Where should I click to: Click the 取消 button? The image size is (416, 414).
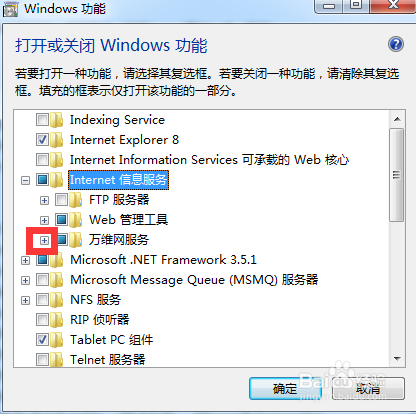tap(368, 389)
